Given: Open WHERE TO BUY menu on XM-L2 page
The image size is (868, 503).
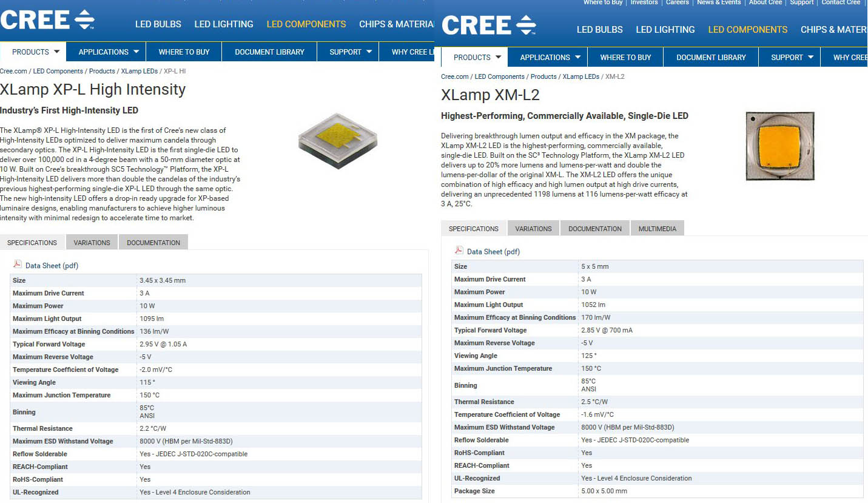Looking at the screenshot, I should coord(625,58).
